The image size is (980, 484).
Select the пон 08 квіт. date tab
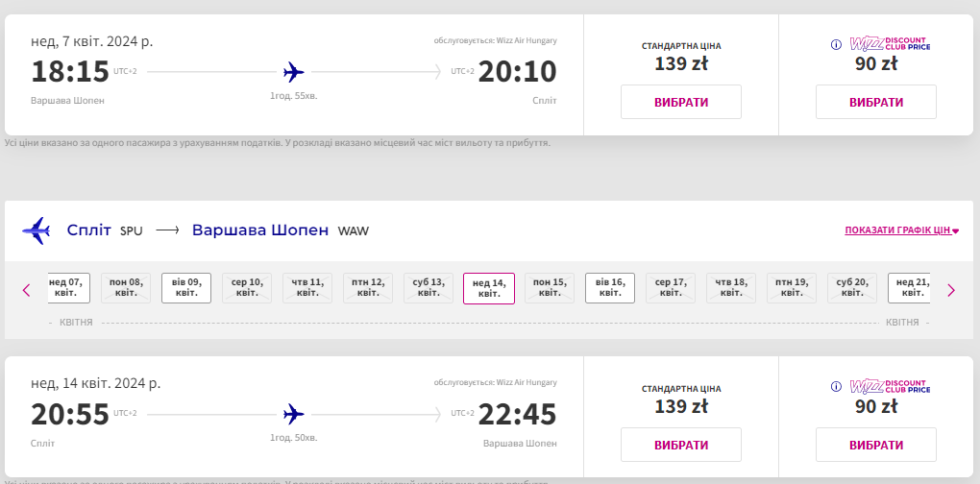(x=126, y=288)
